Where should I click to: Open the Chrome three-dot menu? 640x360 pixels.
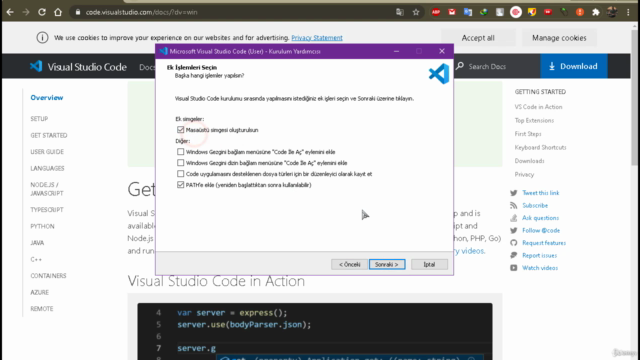(x=628, y=12)
